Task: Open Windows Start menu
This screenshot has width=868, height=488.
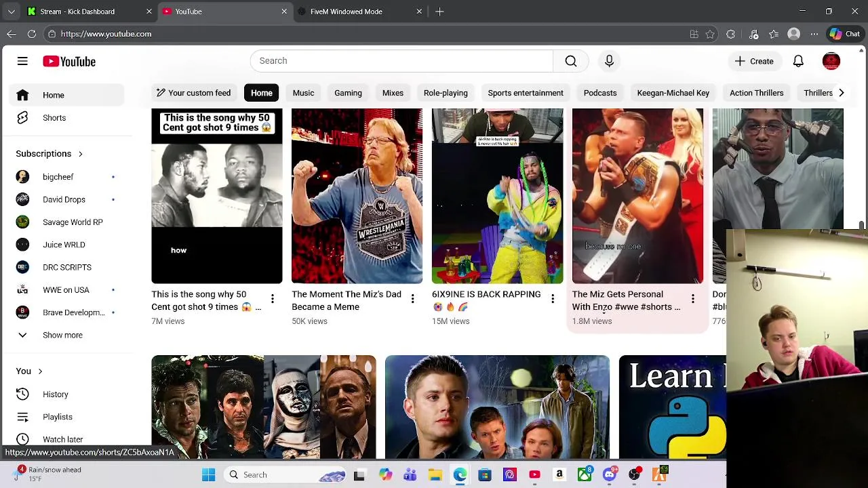Action: [209, 475]
